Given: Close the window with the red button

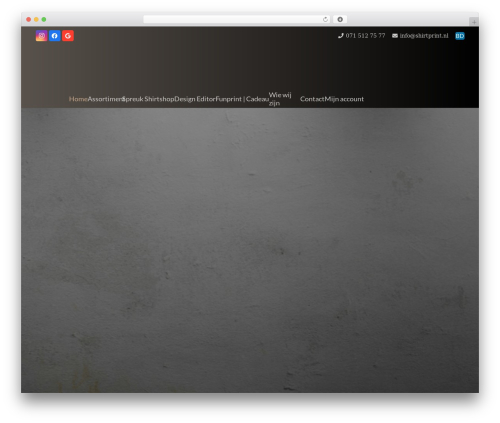Looking at the screenshot, I should pos(29,19).
